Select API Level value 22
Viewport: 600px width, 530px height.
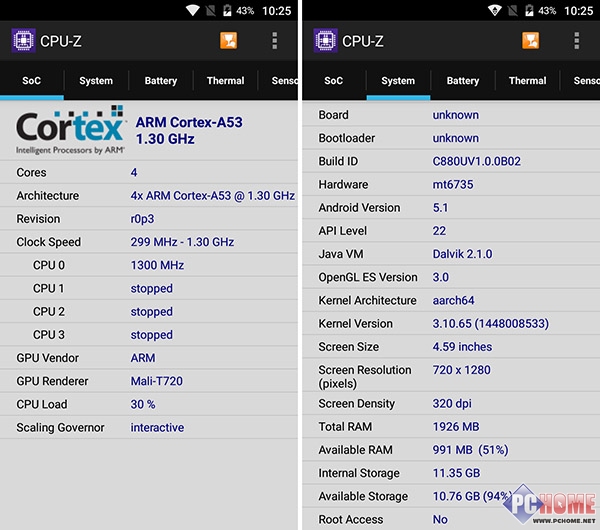(439, 231)
